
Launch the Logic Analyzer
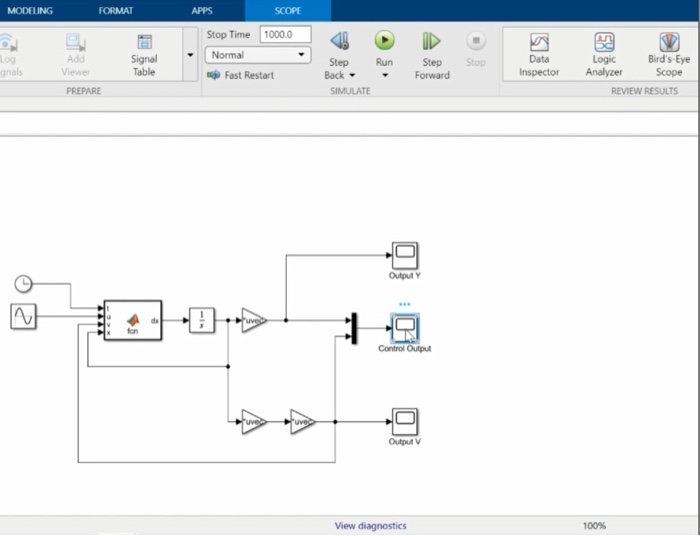coord(604,55)
